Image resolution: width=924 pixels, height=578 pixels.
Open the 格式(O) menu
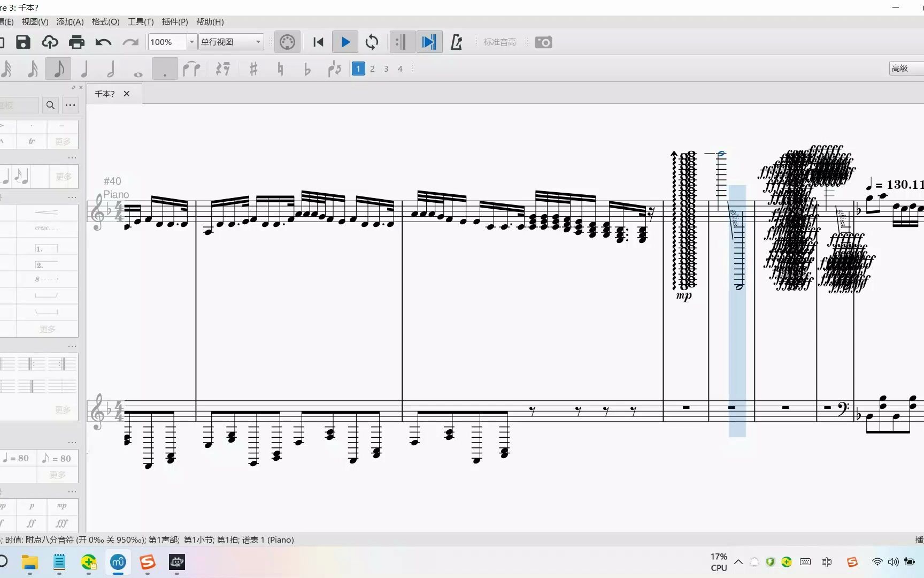tap(105, 22)
